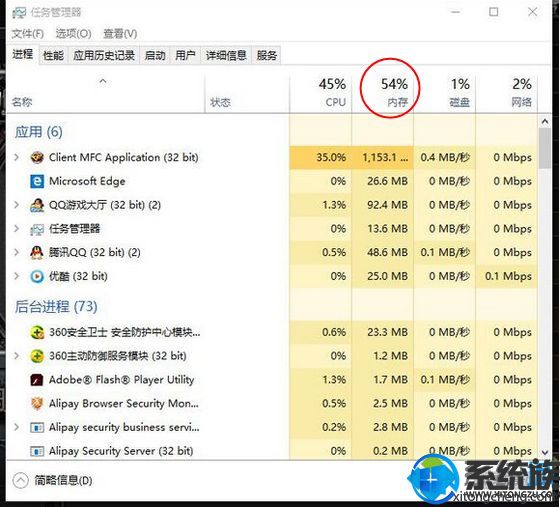Click the Client MFC Application icon
Screen dimensions: 560x507
(x=37, y=157)
